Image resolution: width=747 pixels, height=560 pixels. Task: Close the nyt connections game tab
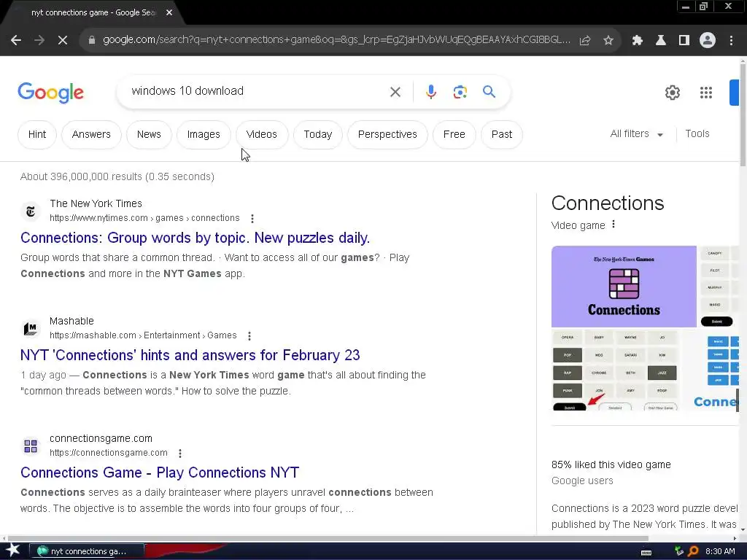(x=169, y=12)
